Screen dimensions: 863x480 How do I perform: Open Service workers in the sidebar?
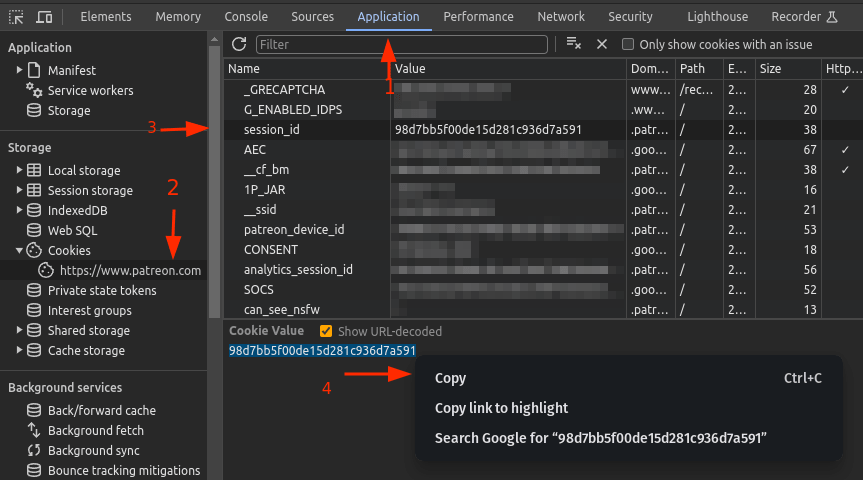pos(90,91)
